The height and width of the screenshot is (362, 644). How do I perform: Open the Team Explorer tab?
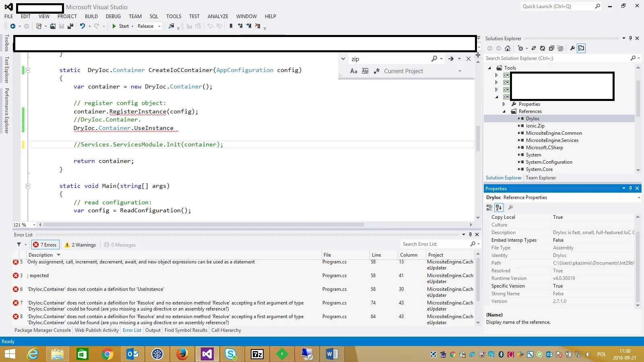point(541,178)
